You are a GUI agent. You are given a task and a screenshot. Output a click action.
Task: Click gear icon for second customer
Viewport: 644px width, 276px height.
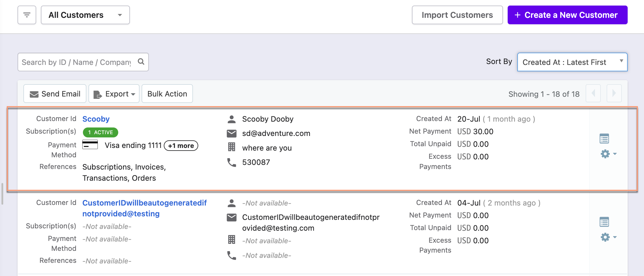click(605, 237)
